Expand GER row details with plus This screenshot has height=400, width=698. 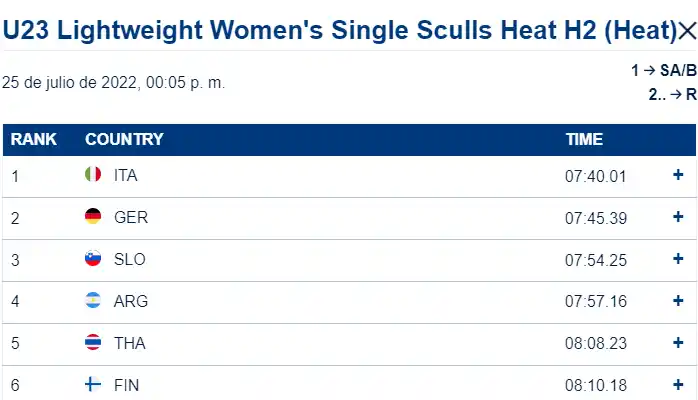(x=678, y=217)
